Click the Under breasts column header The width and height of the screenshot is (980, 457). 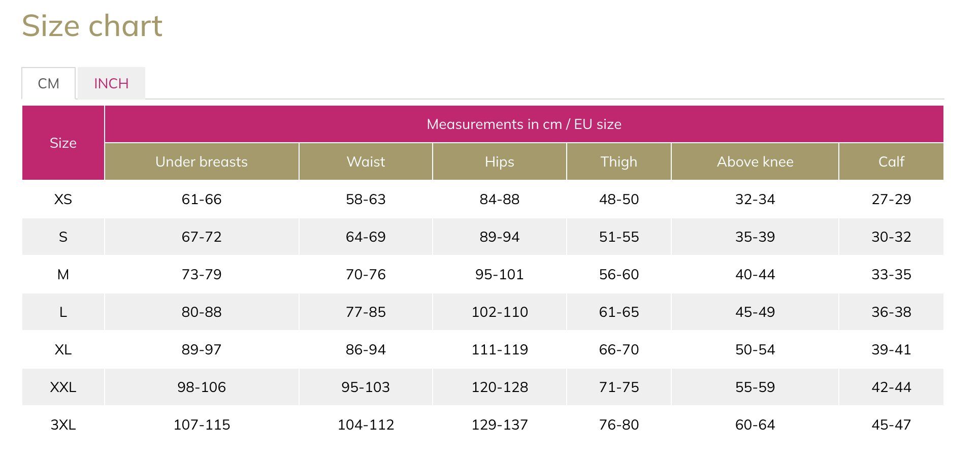202,161
